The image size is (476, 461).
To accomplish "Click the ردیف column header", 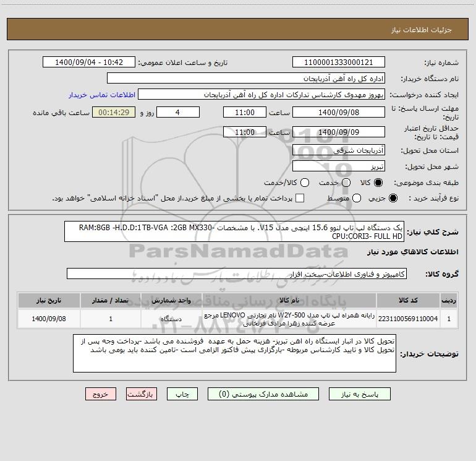I will (x=449, y=300).
